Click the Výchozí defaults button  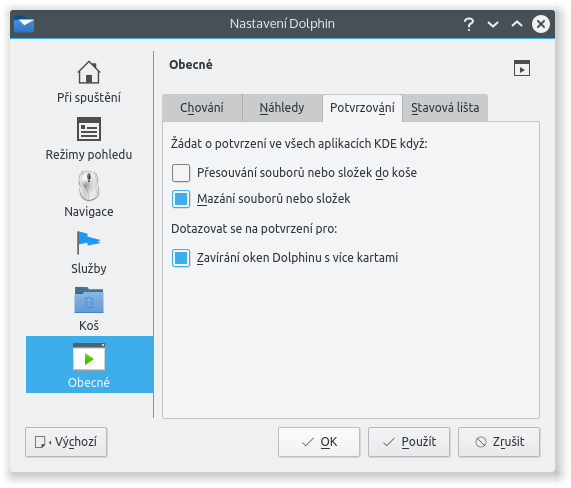pyautogui.click(x=66, y=442)
